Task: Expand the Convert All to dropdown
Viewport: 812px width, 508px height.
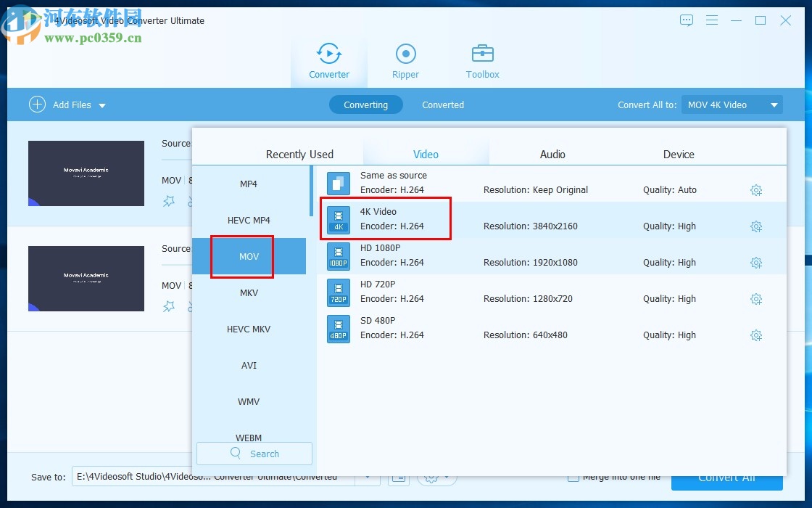Action: pyautogui.click(x=774, y=105)
